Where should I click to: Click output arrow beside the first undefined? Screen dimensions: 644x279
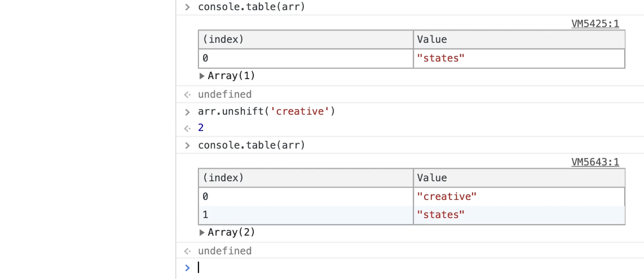pos(187,95)
